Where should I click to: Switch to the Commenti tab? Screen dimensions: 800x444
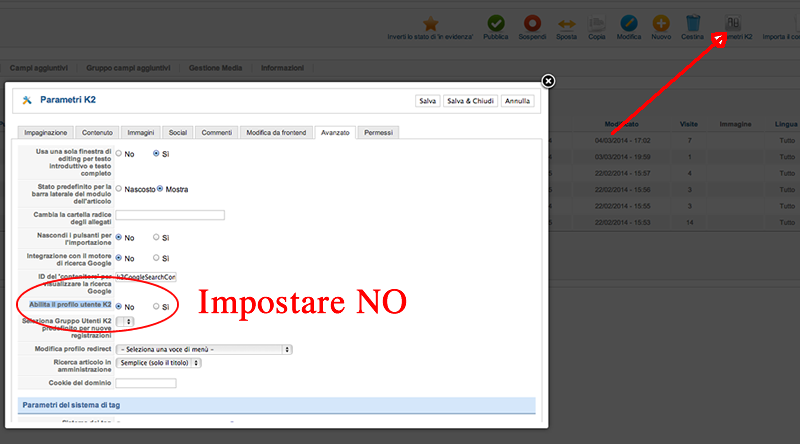pos(216,133)
